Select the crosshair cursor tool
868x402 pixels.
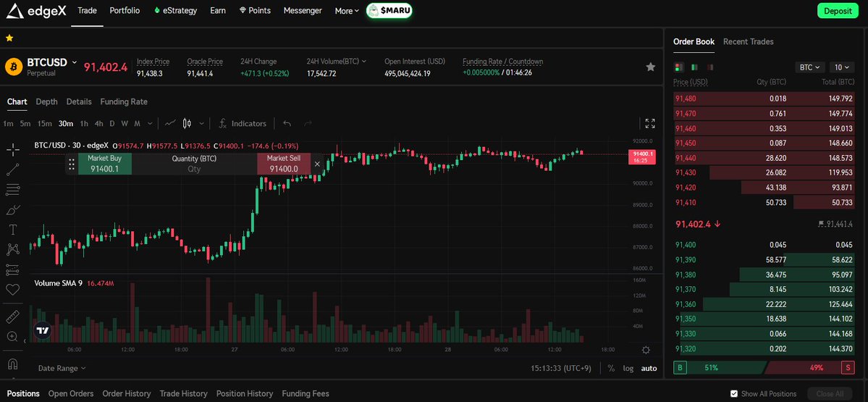tap(13, 149)
